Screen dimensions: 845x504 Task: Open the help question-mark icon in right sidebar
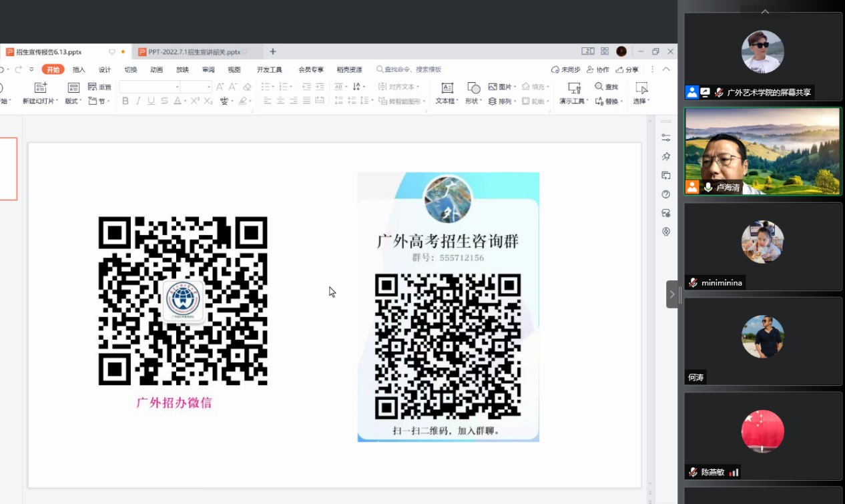[665, 194]
